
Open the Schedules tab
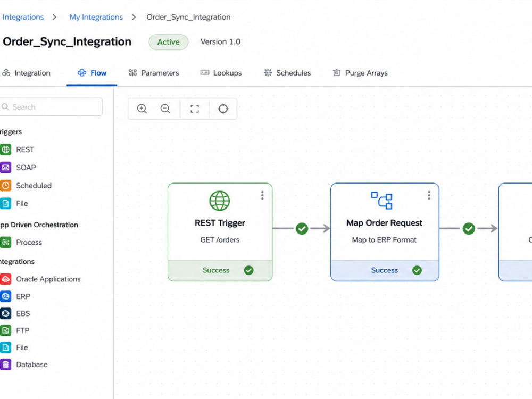(x=287, y=73)
